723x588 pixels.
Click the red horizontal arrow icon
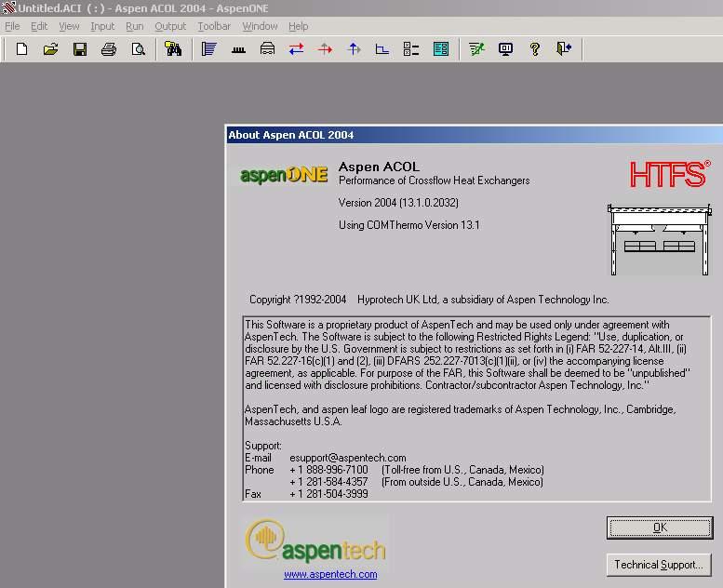pyautogui.click(x=325, y=49)
